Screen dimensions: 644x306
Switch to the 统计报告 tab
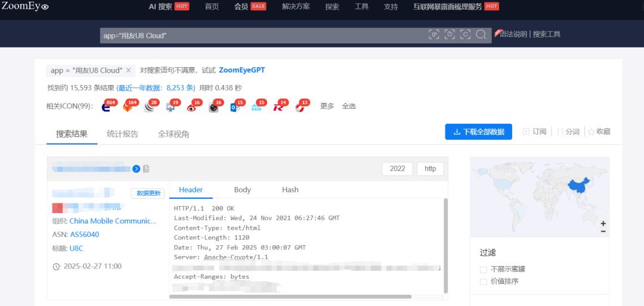(x=122, y=134)
